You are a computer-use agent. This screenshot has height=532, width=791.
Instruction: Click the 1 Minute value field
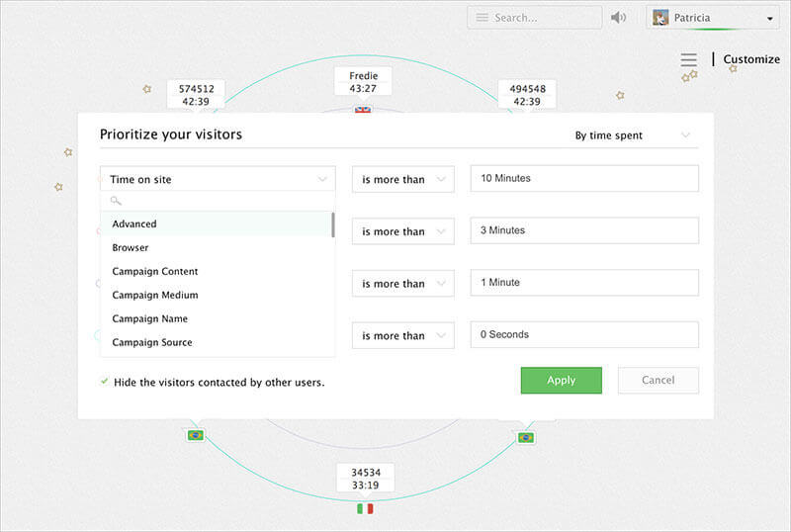584,282
